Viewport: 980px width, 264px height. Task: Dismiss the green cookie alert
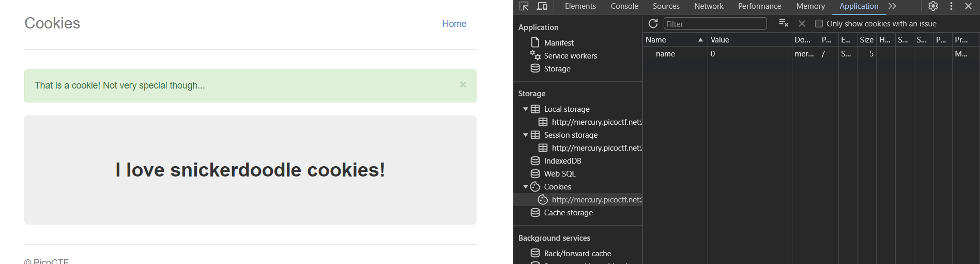(x=463, y=84)
